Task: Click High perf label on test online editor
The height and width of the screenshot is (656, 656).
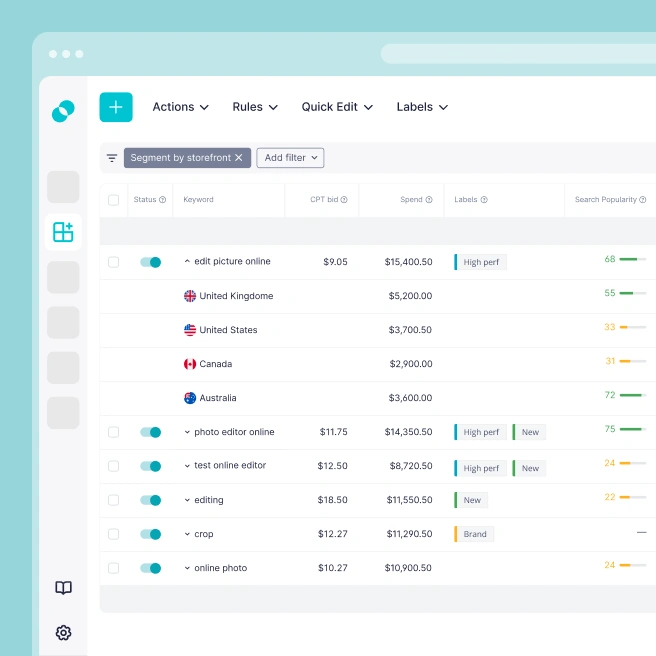Action: 480,468
